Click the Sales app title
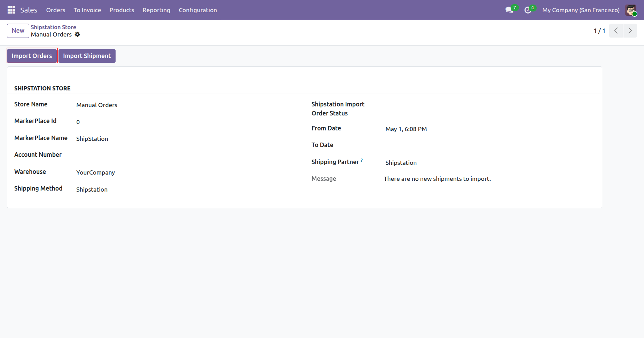This screenshot has height=338, width=644. point(29,10)
